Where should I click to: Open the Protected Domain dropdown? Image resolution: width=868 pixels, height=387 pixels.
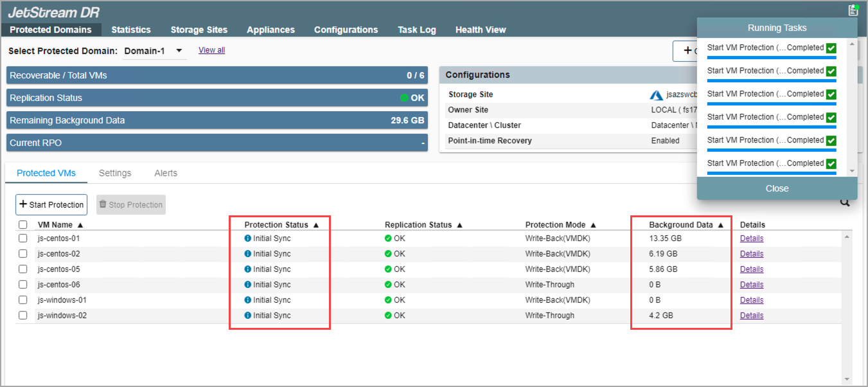click(179, 51)
